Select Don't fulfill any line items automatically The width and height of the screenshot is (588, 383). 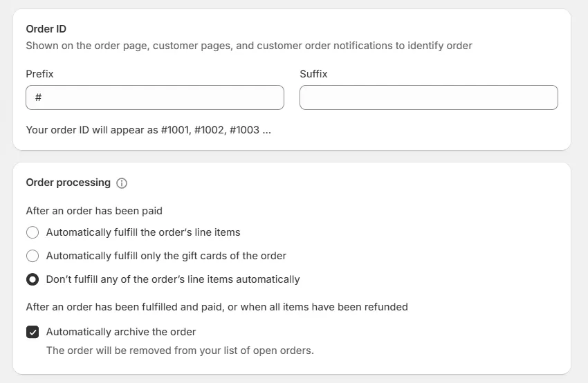click(x=33, y=279)
